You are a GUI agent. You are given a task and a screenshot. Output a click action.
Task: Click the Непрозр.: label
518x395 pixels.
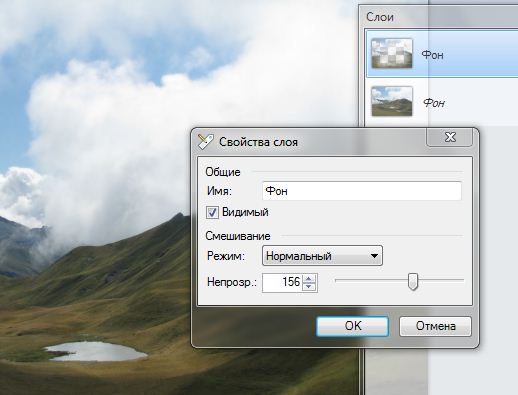coord(232,282)
